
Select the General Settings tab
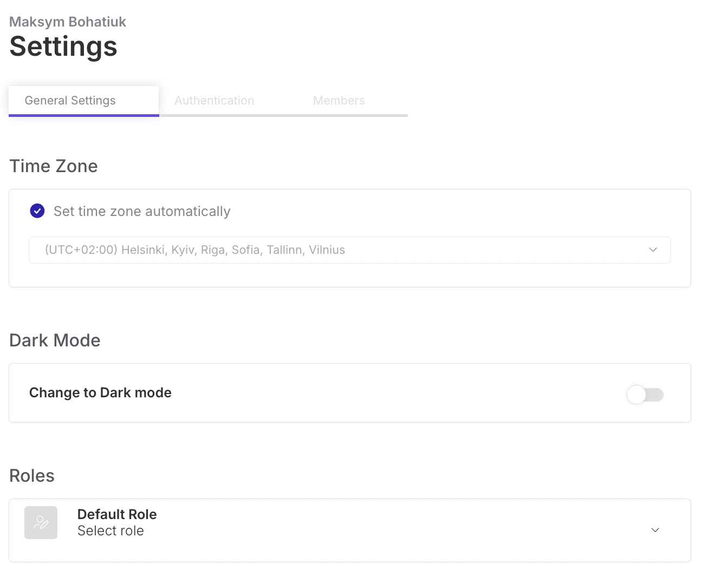point(70,101)
